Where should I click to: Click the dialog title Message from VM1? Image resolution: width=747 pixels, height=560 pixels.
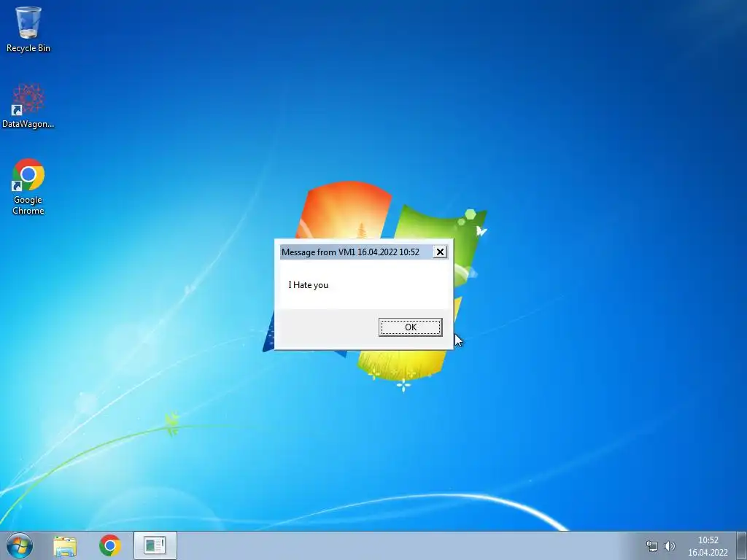[350, 252]
